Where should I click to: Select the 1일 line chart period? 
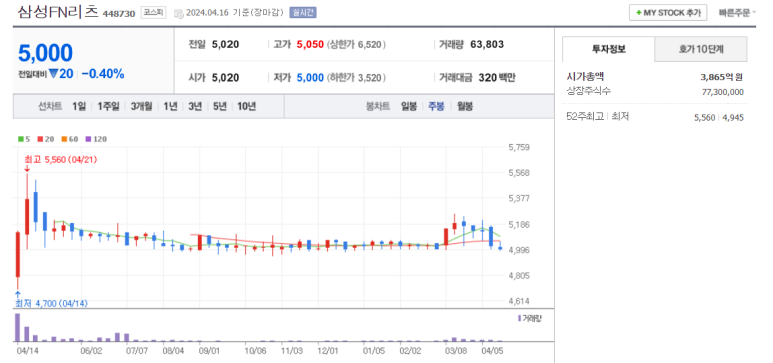tap(78, 106)
